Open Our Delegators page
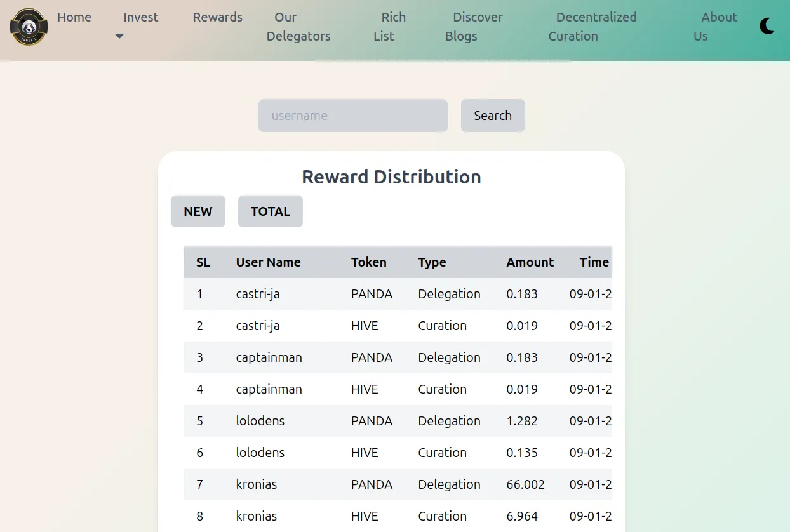790x532 pixels. click(298, 27)
